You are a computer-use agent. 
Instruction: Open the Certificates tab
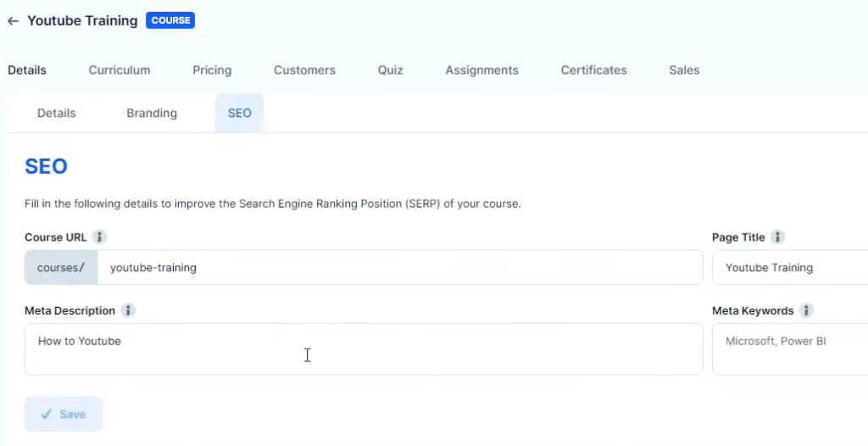point(593,70)
